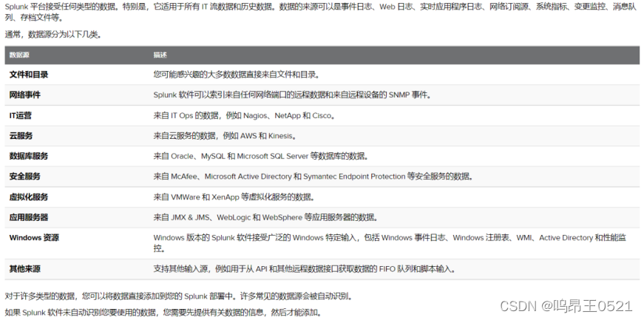Select the IT运营 row label
The width and height of the screenshot is (644, 320).
pyautogui.click(x=21, y=115)
